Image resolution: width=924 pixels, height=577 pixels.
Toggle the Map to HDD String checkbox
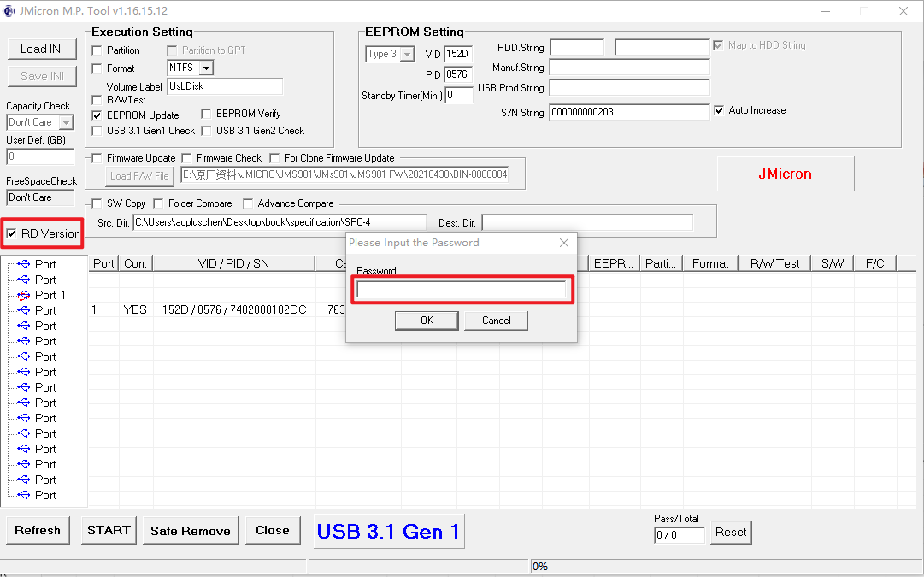click(718, 45)
